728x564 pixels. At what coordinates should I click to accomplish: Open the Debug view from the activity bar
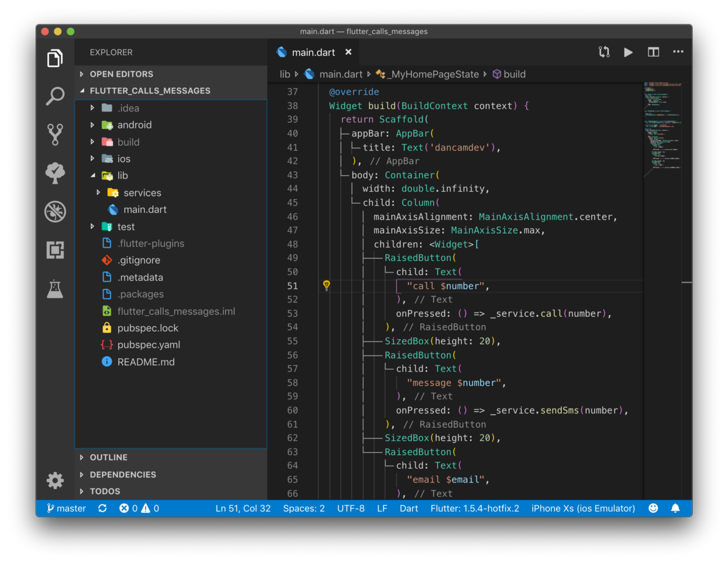(x=55, y=211)
